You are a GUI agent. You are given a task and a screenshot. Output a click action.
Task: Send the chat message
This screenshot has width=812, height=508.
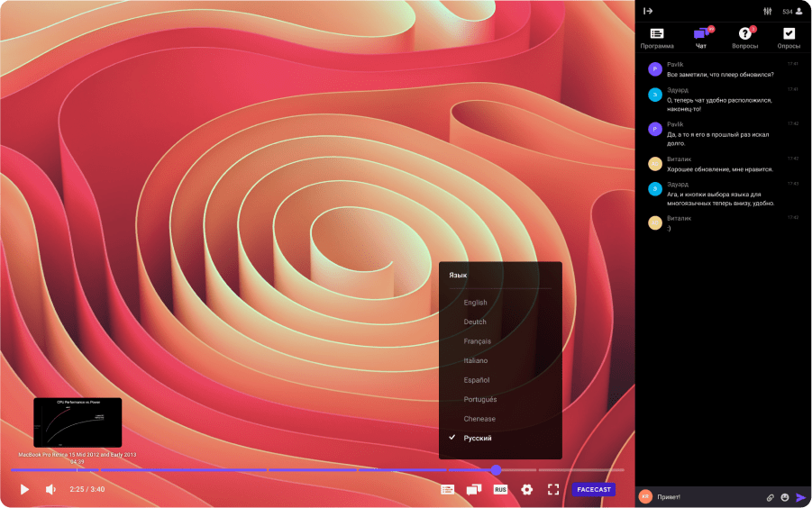point(800,496)
